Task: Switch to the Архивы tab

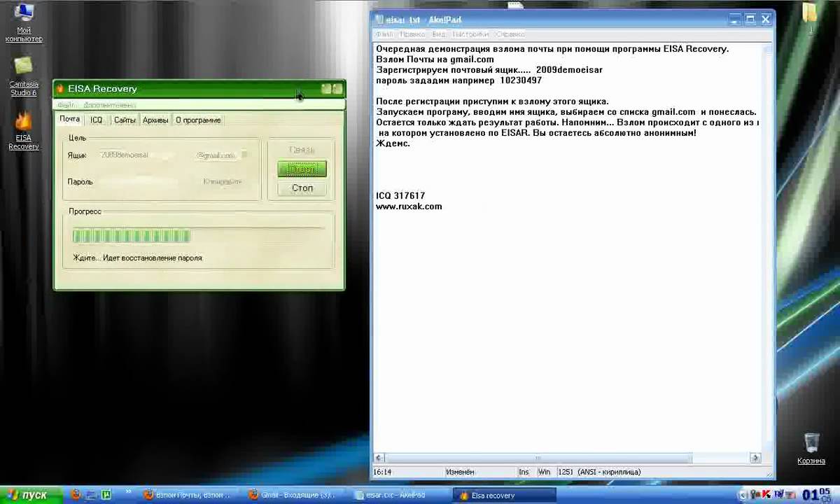Action: (155, 120)
